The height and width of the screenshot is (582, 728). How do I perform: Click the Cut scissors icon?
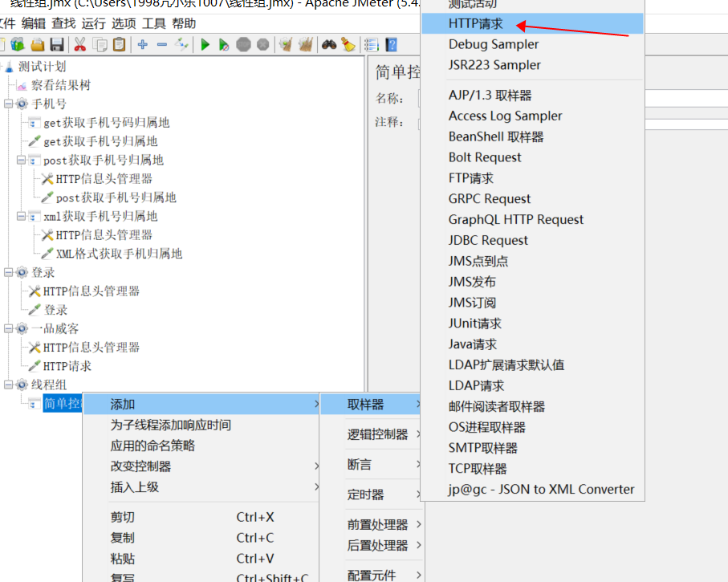(79, 45)
